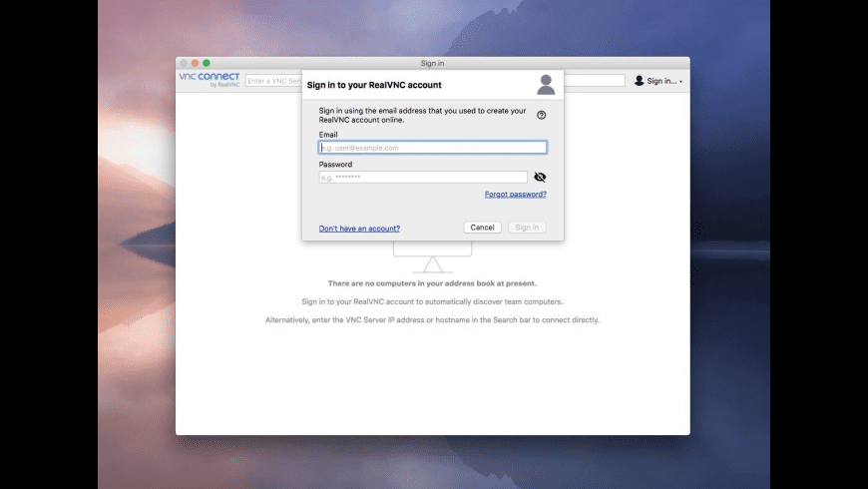Toggle password visibility eye icon
Image resolution: width=868 pixels, height=489 pixels.
coord(540,178)
